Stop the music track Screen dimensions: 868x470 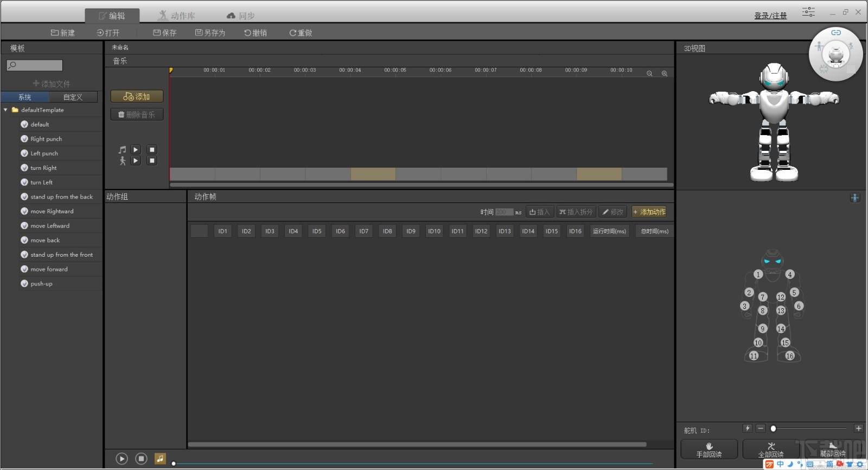152,150
